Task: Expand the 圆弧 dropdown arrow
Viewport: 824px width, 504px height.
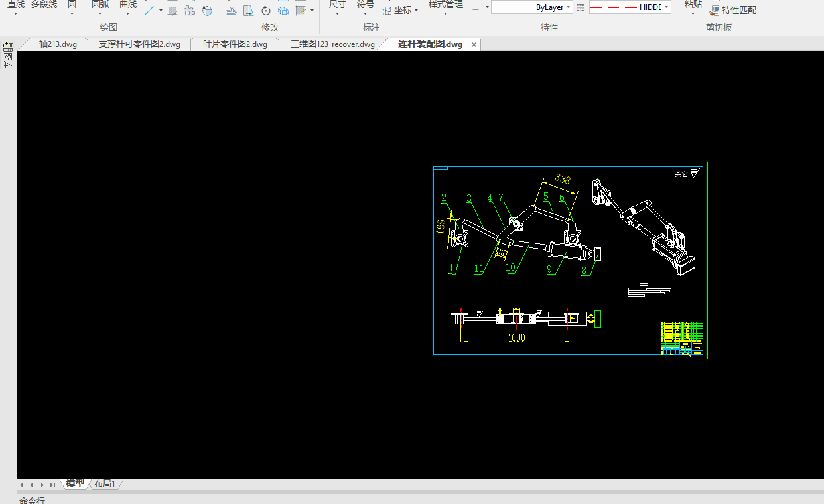Action: [x=100, y=13]
